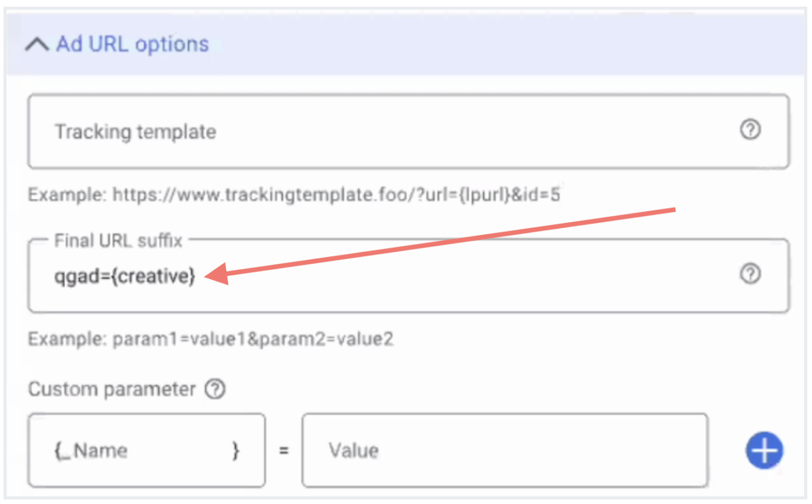Image resolution: width=812 pixels, height=504 pixels.
Task: Click the Custom parameter label
Action: click(x=112, y=389)
